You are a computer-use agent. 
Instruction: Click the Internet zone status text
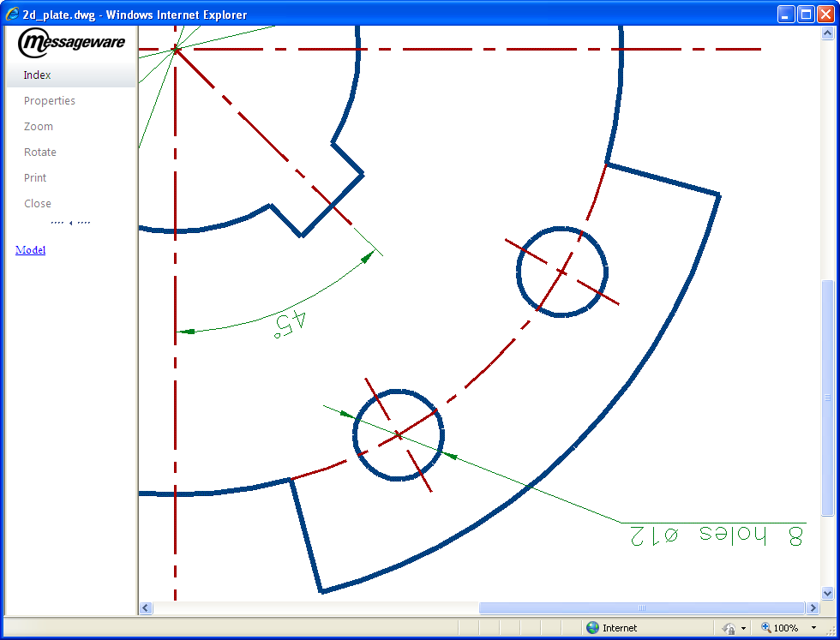[x=620, y=628]
